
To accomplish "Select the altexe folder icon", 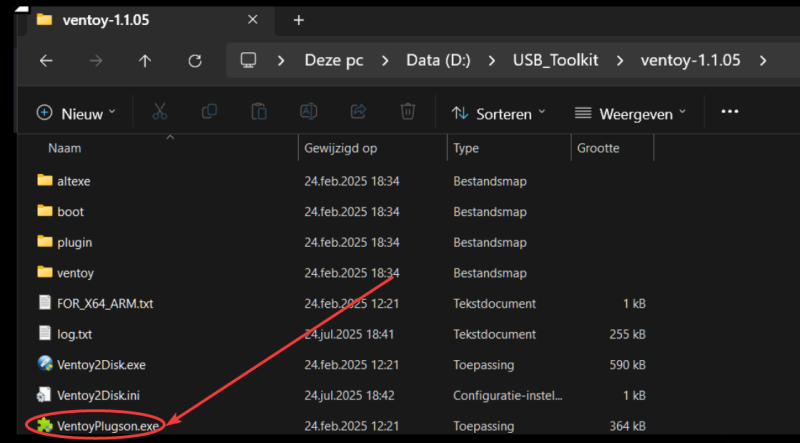I will (x=45, y=180).
